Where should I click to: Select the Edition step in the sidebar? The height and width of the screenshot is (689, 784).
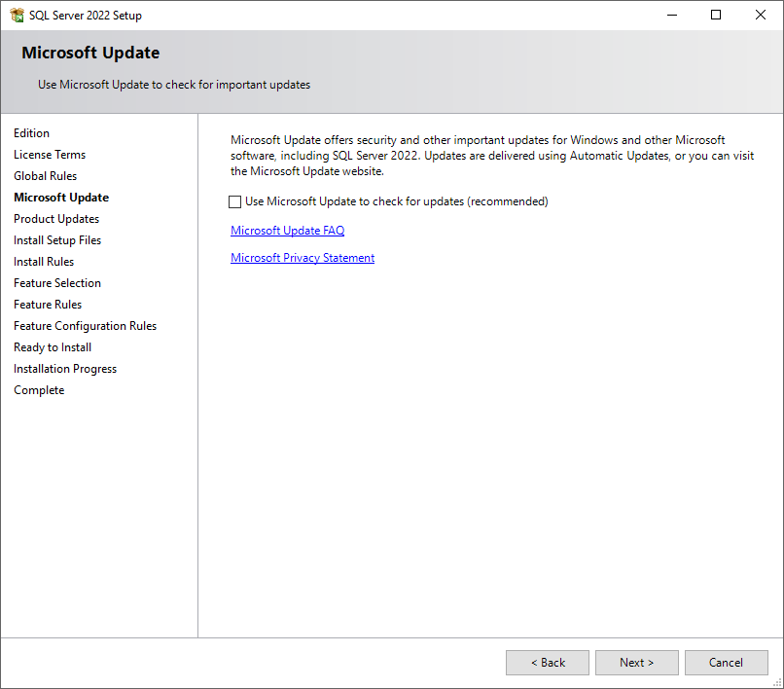click(31, 132)
